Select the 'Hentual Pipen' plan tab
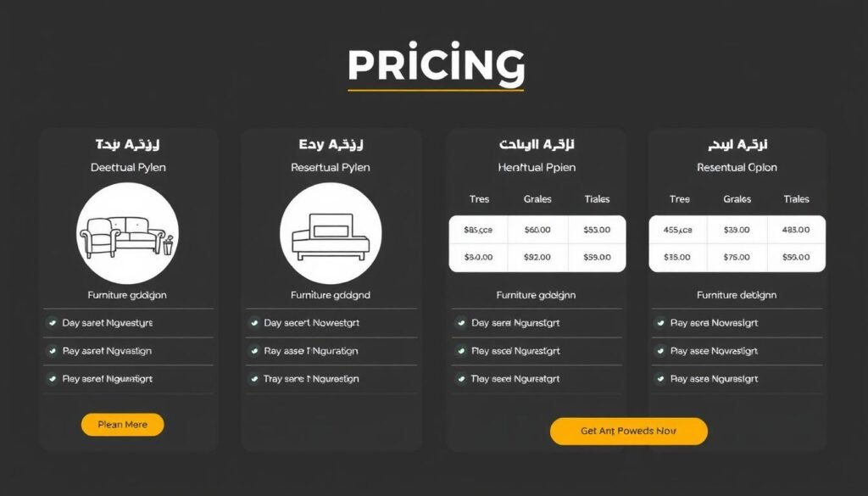Screen dimensions: 868x496 pos(536,167)
